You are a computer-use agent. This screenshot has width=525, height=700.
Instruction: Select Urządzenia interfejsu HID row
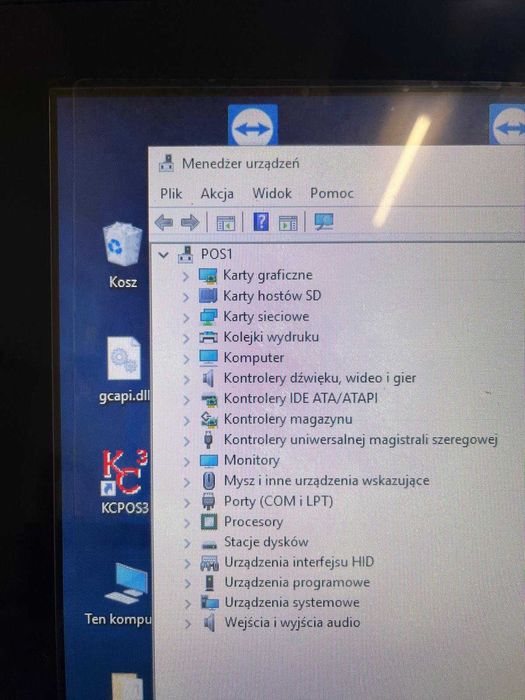coord(299,562)
